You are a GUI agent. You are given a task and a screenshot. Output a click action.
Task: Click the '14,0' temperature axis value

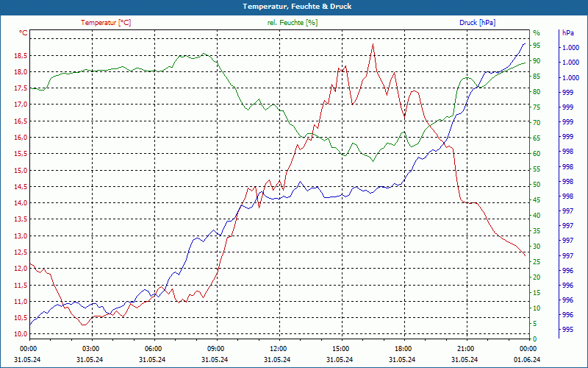point(21,203)
